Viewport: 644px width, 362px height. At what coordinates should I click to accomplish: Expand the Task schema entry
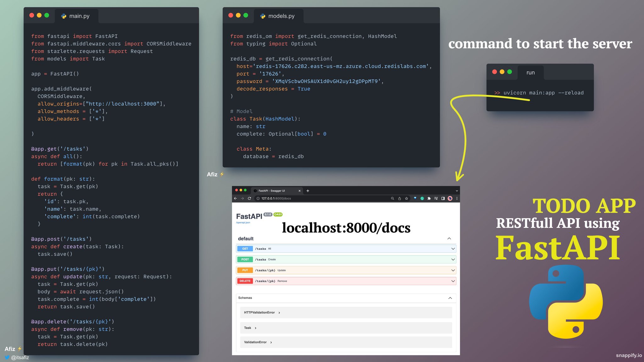click(248, 328)
